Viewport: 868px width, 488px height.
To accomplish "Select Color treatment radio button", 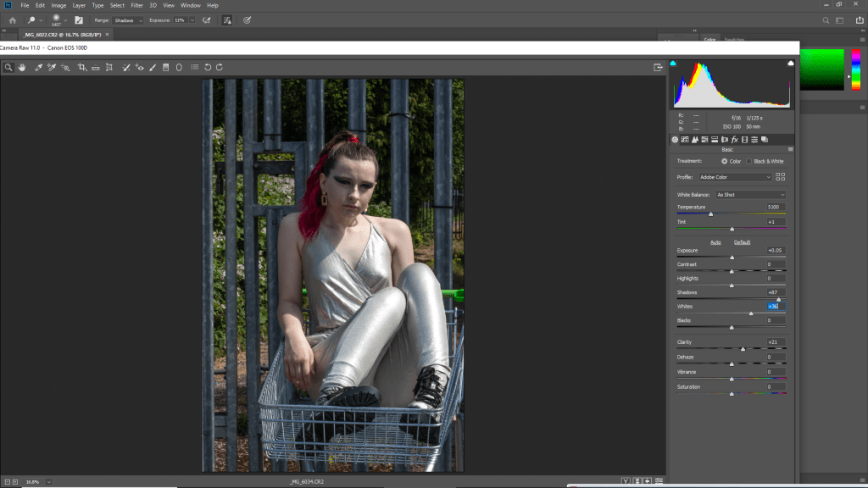I will pos(724,161).
